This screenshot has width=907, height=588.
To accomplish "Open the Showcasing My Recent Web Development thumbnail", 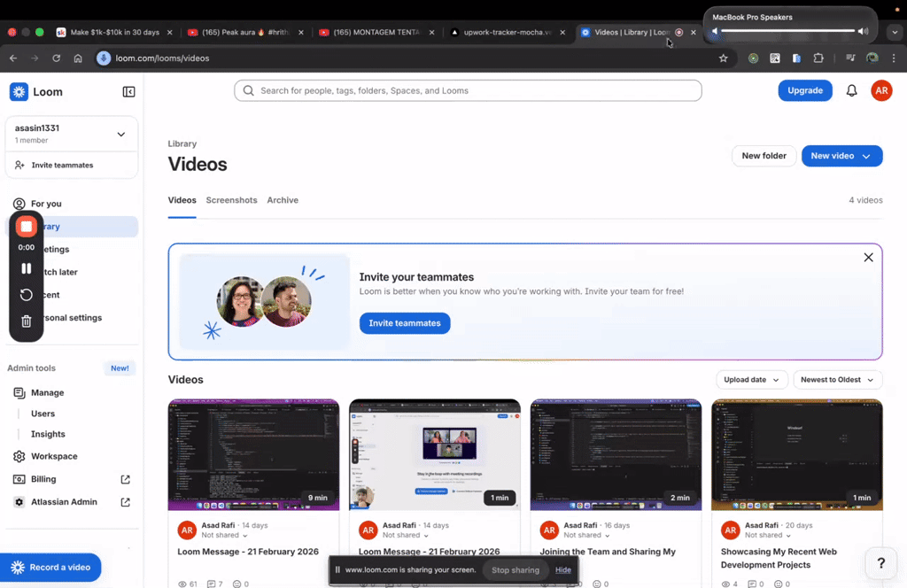I will [x=796, y=454].
